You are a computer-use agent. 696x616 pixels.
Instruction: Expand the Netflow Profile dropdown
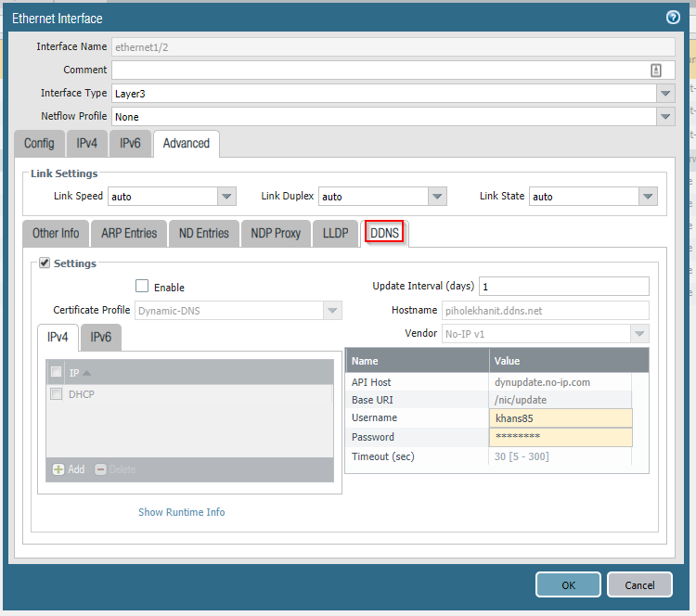tap(665, 117)
